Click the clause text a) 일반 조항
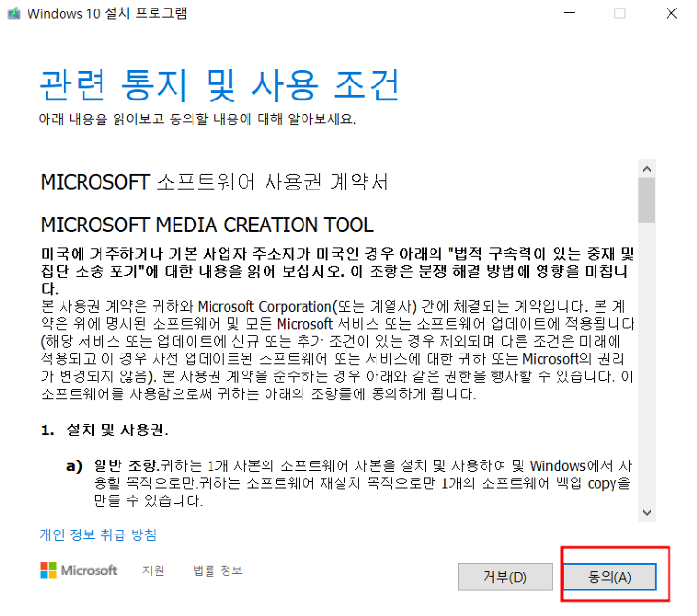 113,466
